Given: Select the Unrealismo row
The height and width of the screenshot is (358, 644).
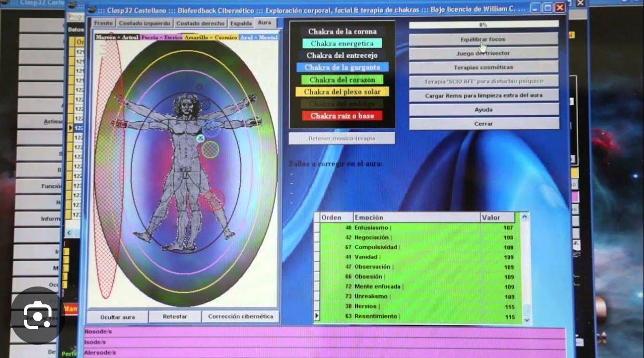Looking at the screenshot, I should coord(418,297).
